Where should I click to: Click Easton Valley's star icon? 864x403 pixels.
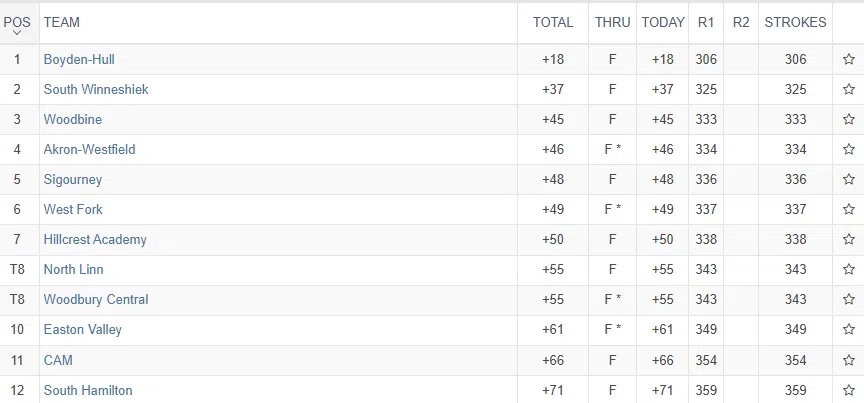coord(848,330)
